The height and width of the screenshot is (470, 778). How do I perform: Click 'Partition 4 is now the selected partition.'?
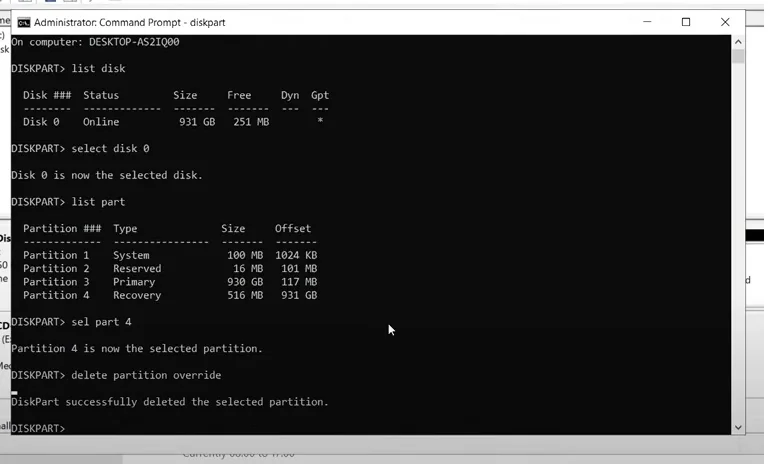[x=137, y=349]
